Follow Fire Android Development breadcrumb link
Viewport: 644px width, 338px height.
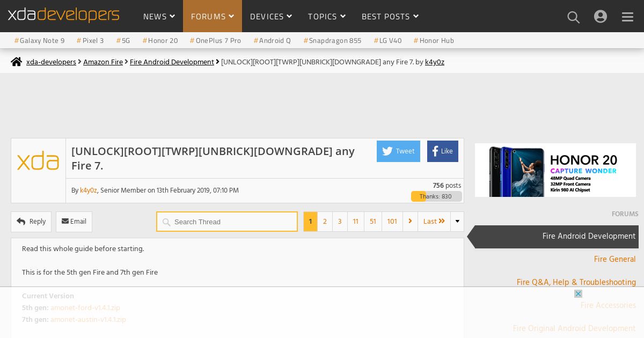(x=172, y=62)
